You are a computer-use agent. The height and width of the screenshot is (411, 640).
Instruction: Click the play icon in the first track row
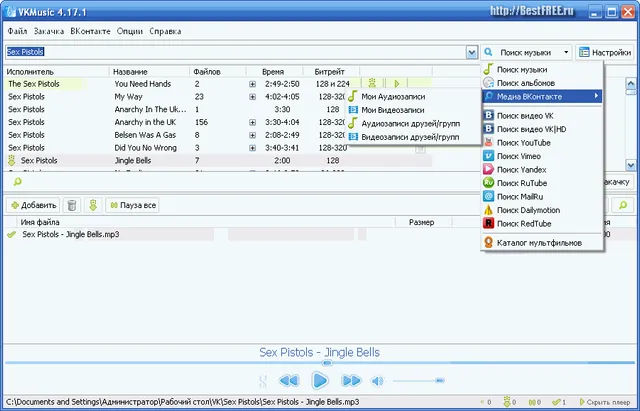coord(396,84)
